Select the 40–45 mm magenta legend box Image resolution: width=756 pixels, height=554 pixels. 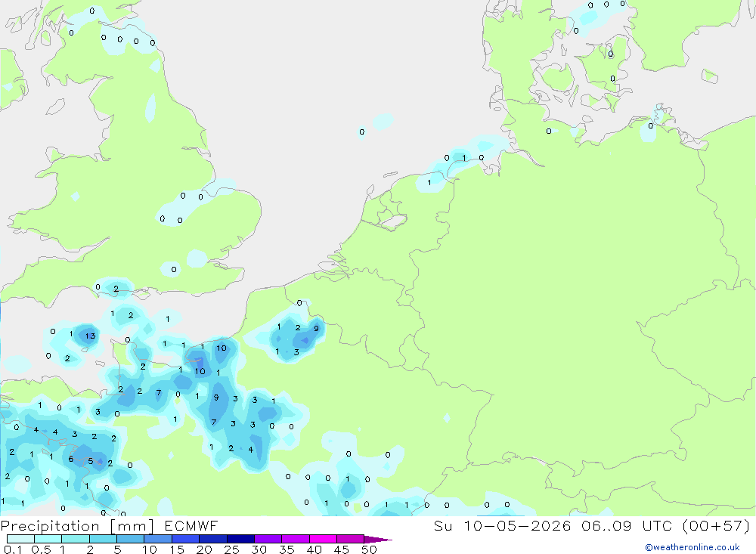[x=323, y=539]
